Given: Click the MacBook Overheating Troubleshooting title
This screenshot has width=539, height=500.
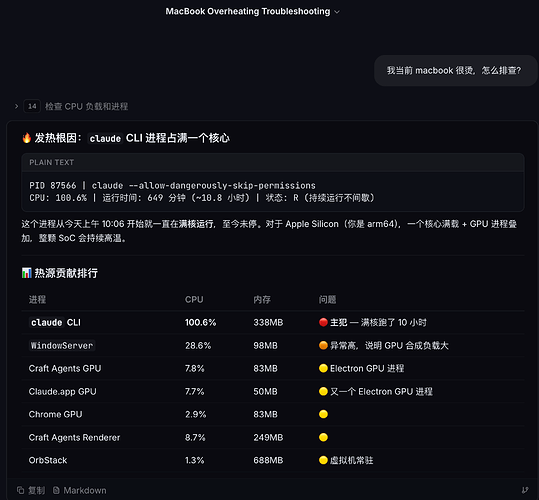Looking at the screenshot, I should click(x=248, y=11).
